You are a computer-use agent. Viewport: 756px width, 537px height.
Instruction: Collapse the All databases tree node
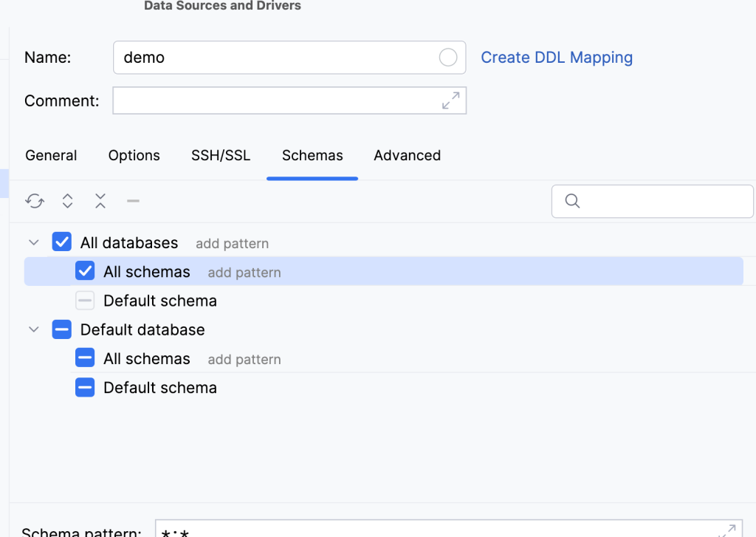coord(33,242)
